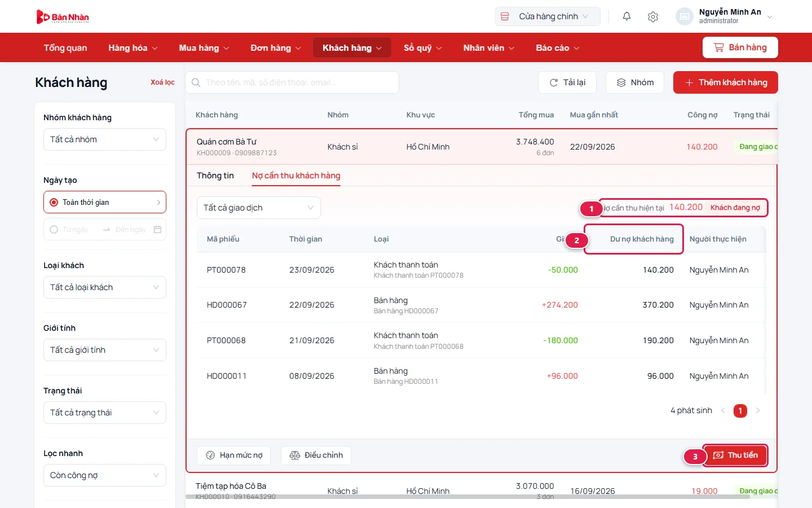Go to previous page arrow in debt list
The height and width of the screenshot is (508, 812).
point(723,410)
